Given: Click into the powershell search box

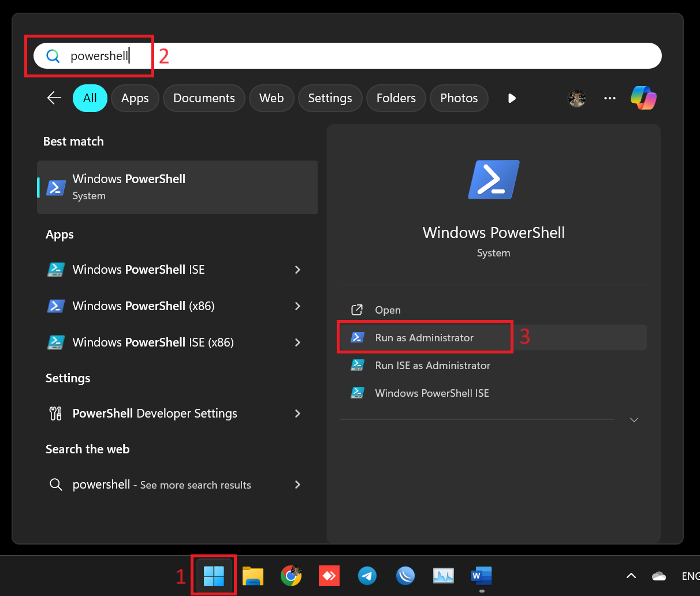Looking at the screenshot, I should point(348,55).
